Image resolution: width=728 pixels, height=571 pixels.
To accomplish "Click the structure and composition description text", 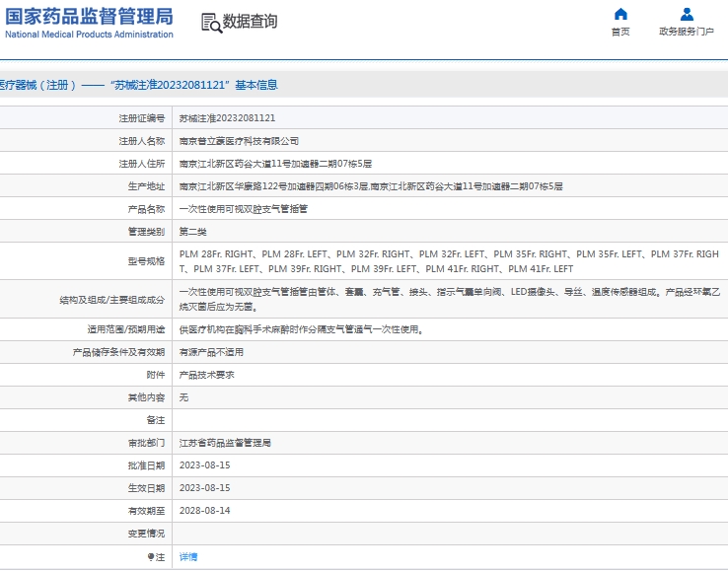I will point(450,300).
